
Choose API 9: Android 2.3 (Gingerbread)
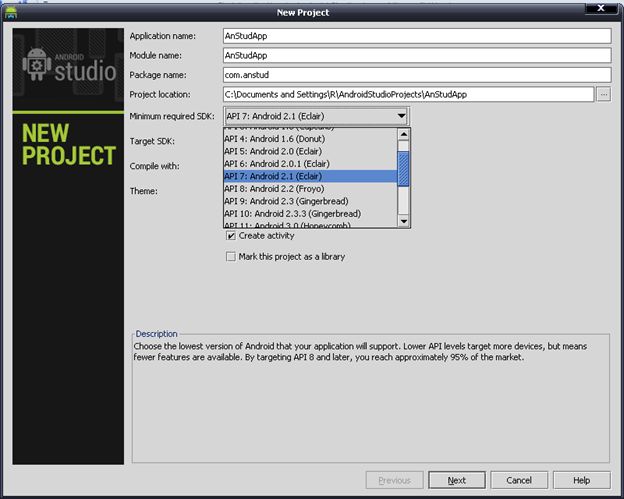(x=310, y=201)
